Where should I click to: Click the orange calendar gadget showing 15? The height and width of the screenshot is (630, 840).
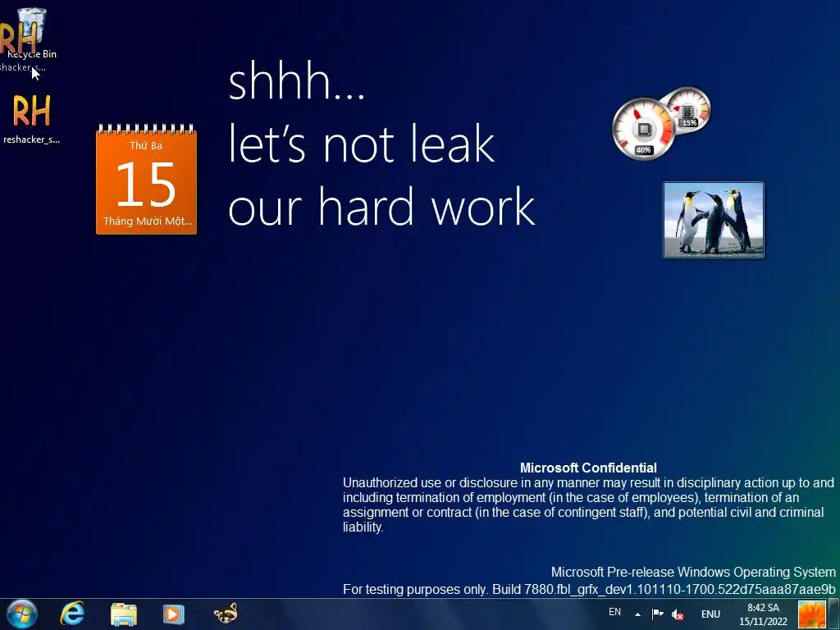pyautogui.click(x=146, y=180)
